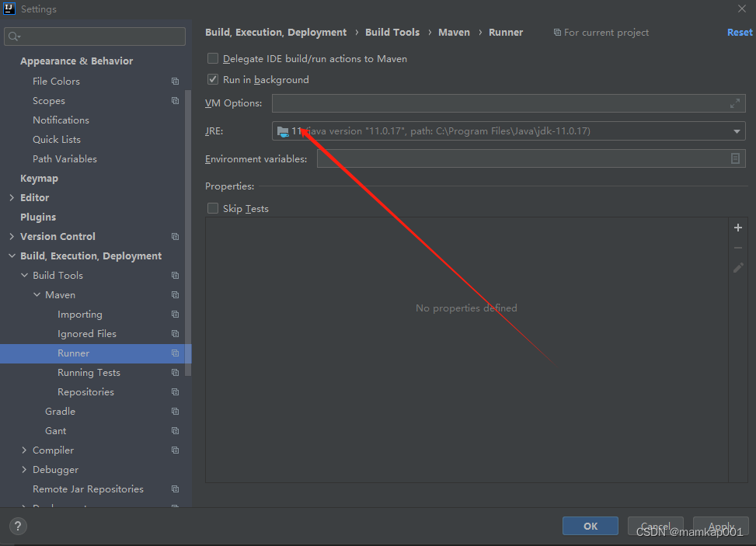Select the Keymap settings page

click(39, 179)
